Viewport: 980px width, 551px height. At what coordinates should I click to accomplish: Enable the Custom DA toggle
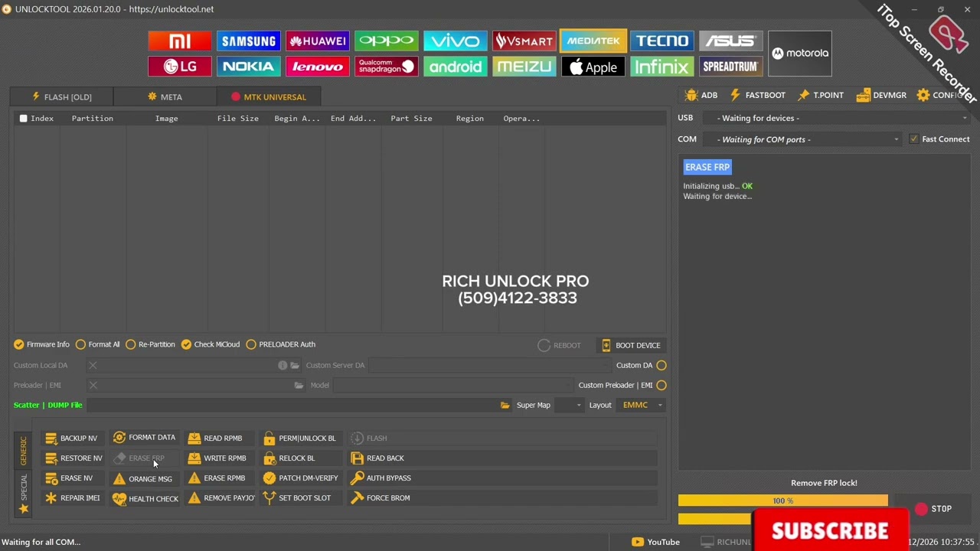click(661, 365)
